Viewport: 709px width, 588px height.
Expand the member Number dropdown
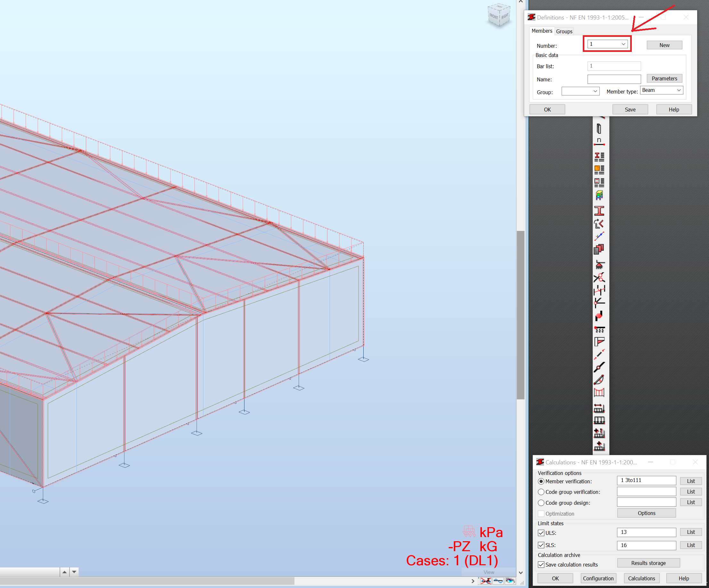tap(623, 44)
